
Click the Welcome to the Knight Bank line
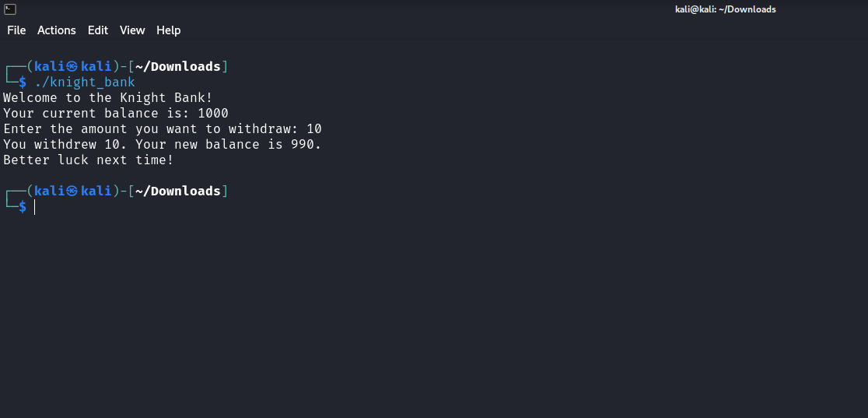(x=108, y=98)
